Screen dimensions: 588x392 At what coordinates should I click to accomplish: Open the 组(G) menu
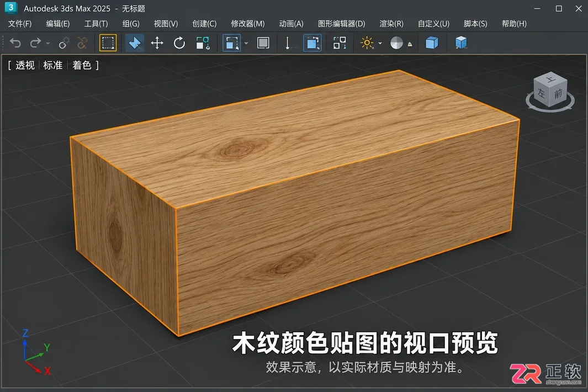tap(131, 24)
